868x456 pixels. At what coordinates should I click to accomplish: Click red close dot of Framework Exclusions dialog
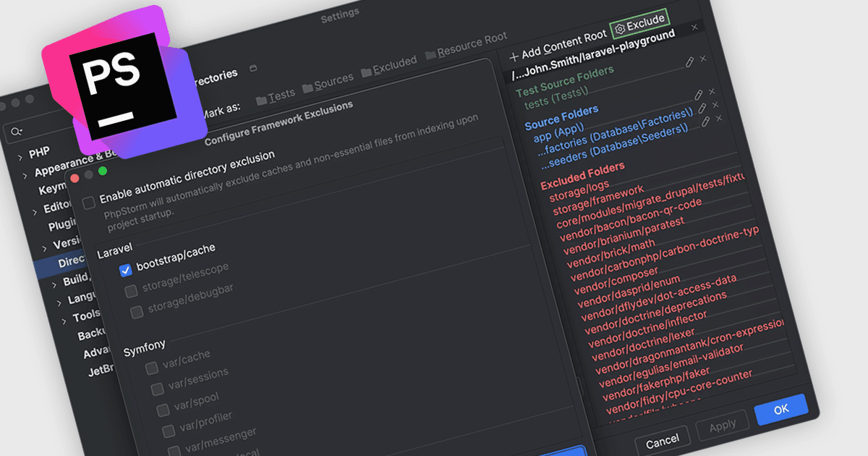75,177
